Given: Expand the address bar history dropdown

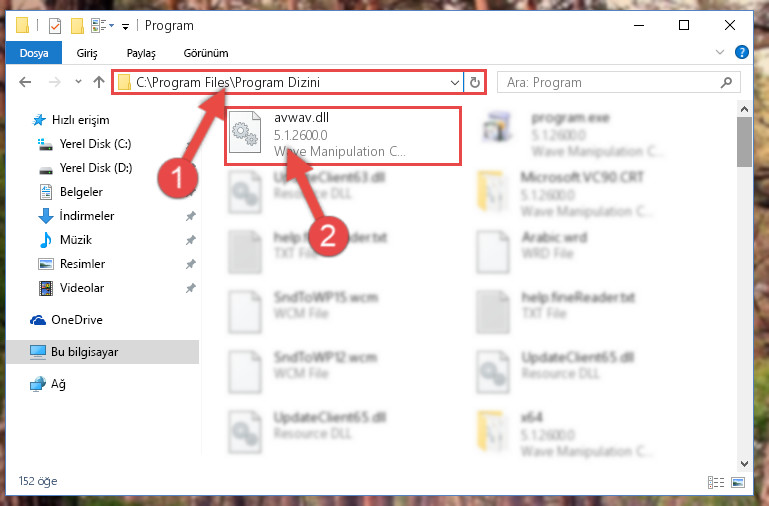Looking at the screenshot, I should pyautogui.click(x=455, y=82).
